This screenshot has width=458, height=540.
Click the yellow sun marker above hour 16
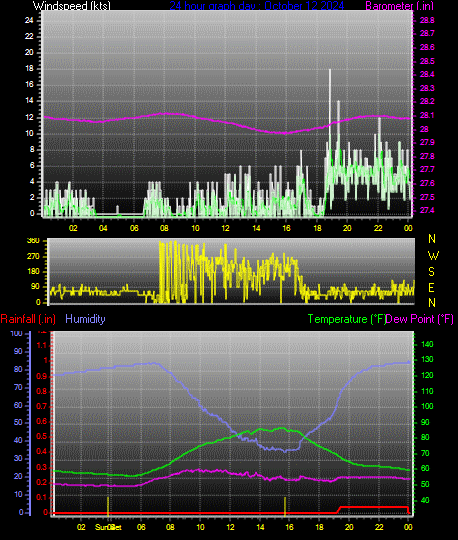pyautogui.click(x=285, y=507)
